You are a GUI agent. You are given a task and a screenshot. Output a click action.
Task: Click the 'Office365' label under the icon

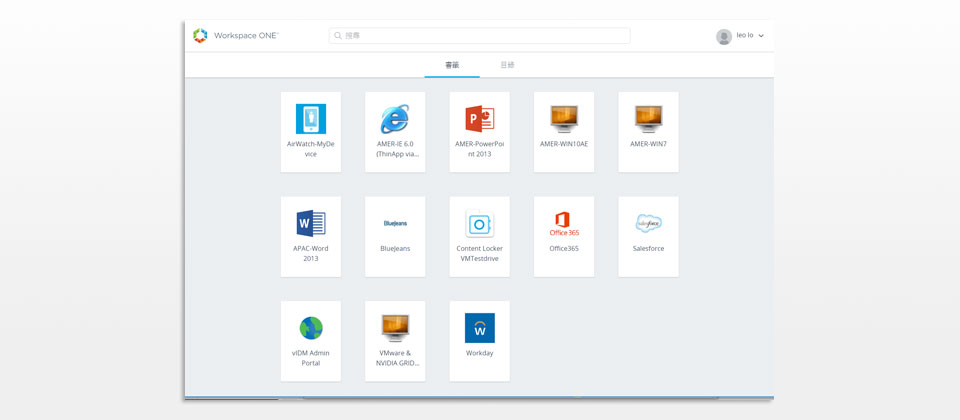point(564,249)
